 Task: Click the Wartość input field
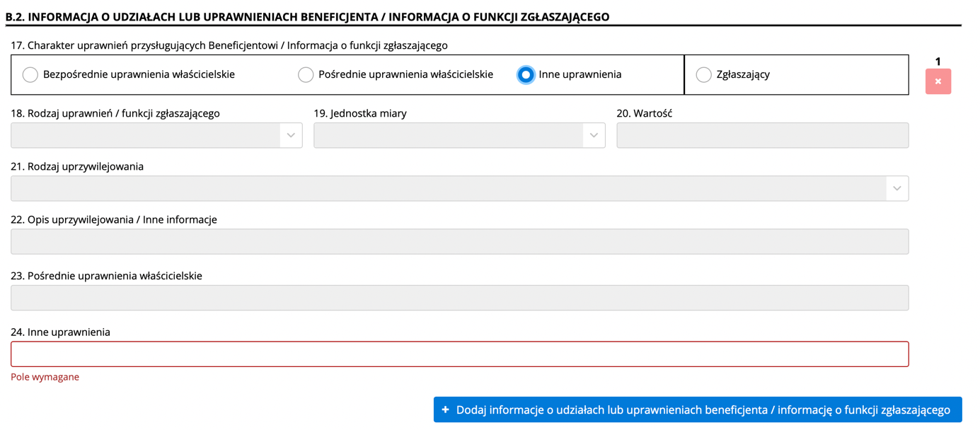(762, 135)
